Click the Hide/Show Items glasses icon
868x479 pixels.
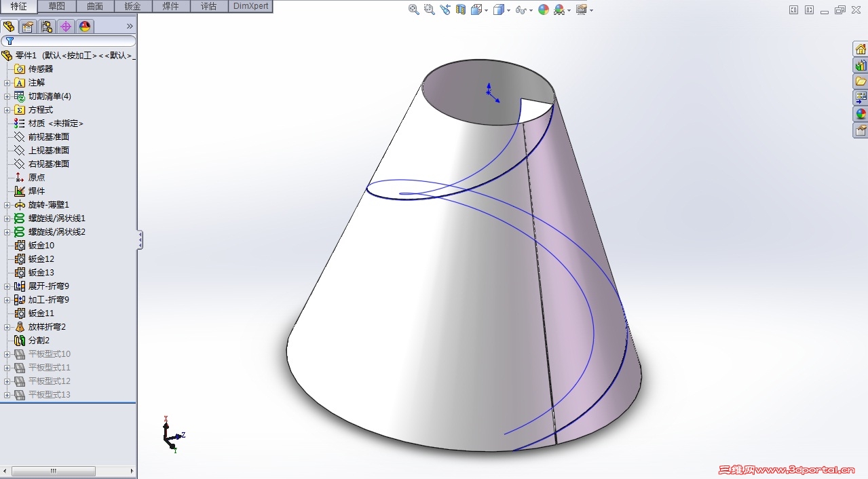pyautogui.click(x=521, y=9)
